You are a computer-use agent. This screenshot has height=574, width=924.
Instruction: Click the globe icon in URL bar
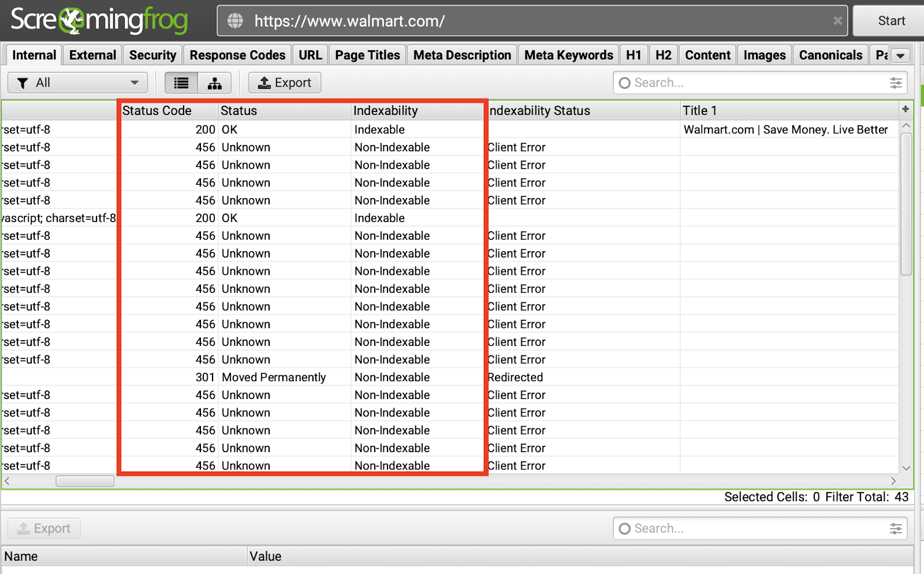[235, 21]
